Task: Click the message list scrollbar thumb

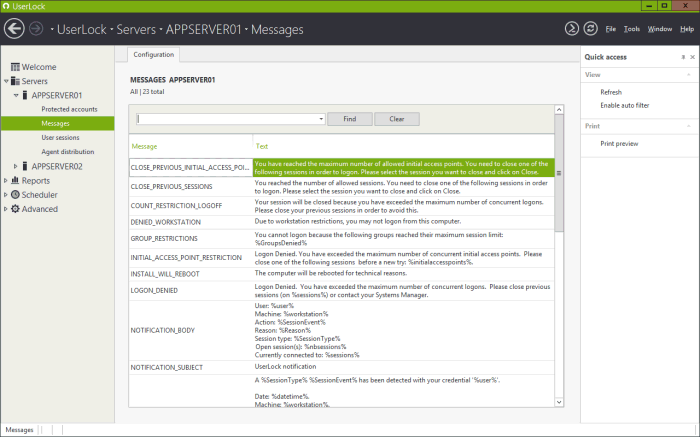Action: (559, 173)
